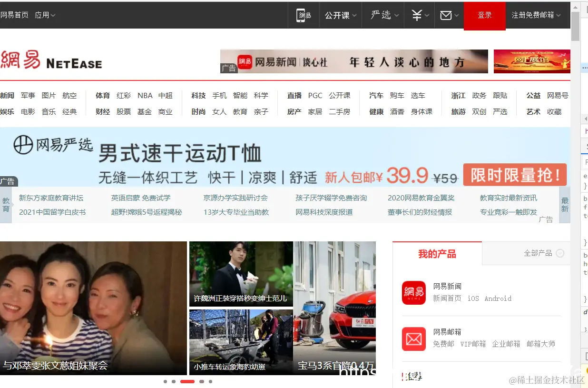Screen dimensions: 588x388
Task: Open the 许魏洲正装穿搭秒变绅士范儿 photo
Action: pos(241,274)
